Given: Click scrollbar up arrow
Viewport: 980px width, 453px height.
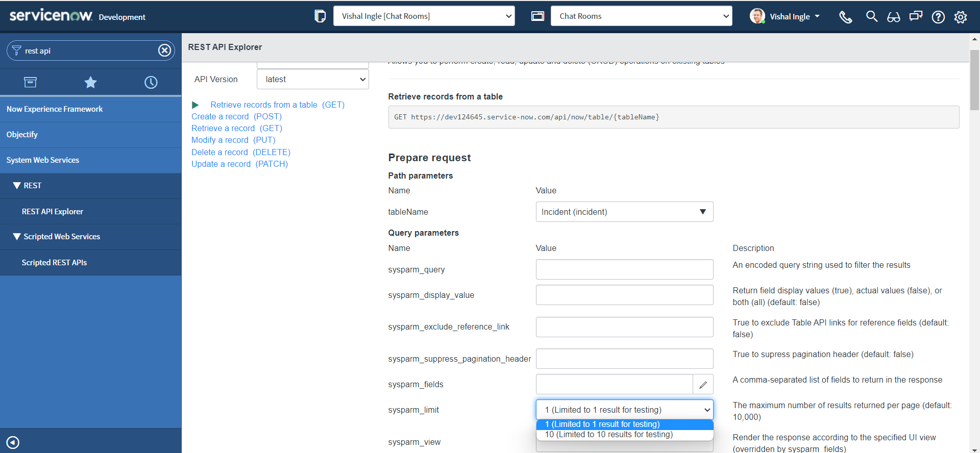Looking at the screenshot, I should (974, 39).
